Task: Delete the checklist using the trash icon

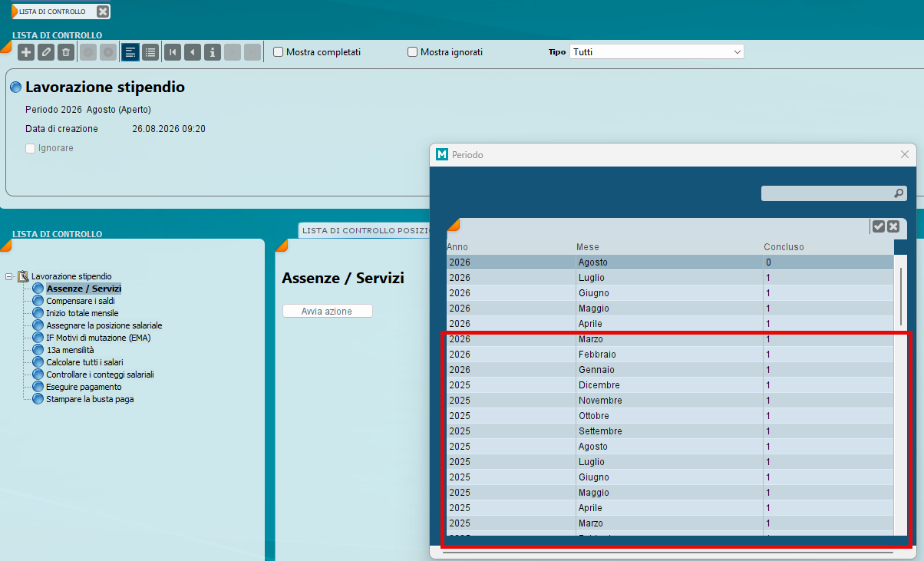Action: pos(66,52)
